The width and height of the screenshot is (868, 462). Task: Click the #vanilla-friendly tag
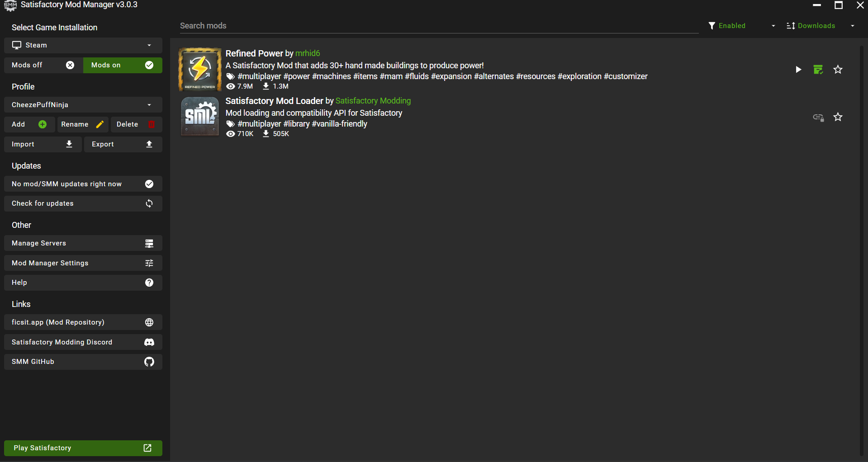click(340, 124)
